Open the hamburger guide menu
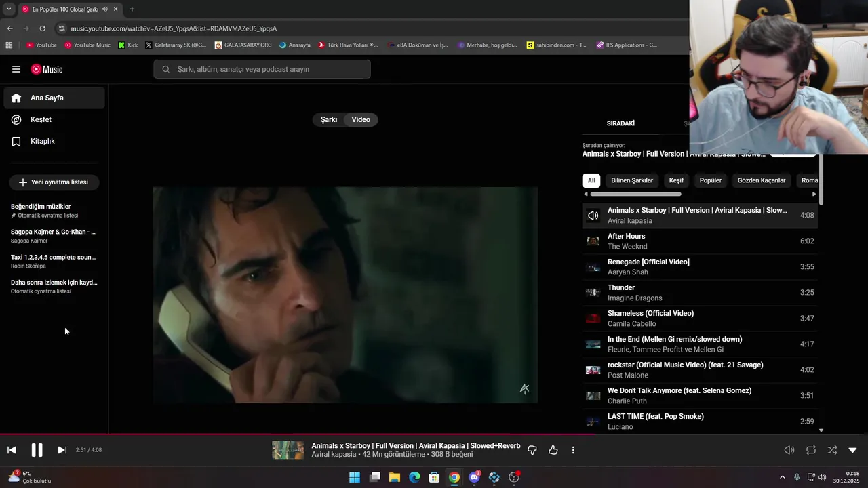868x488 pixels. [16, 69]
